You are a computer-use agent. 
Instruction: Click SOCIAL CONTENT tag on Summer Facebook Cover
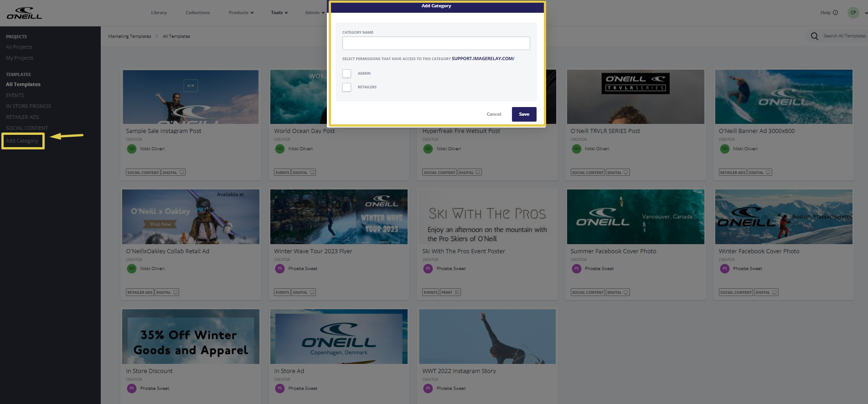pyautogui.click(x=588, y=292)
